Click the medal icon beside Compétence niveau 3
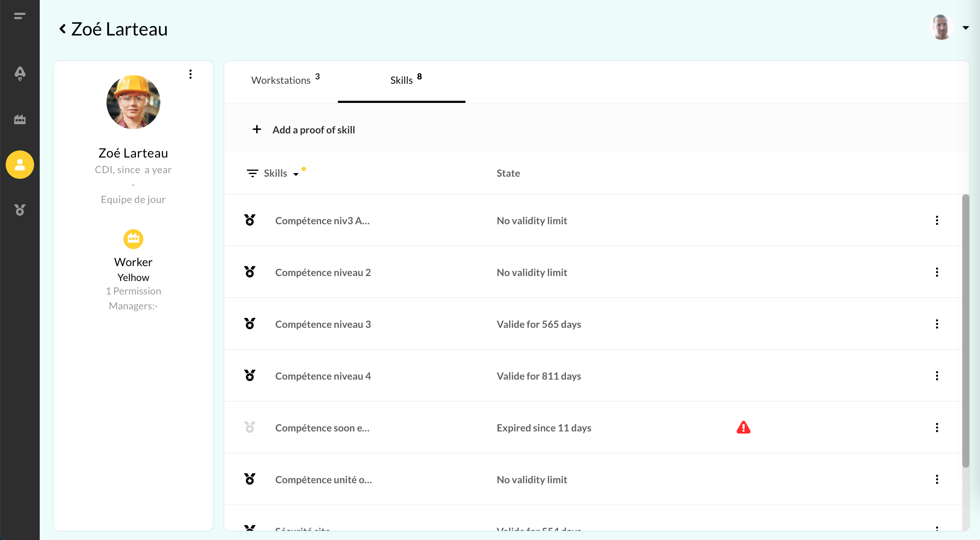This screenshot has width=980, height=540. [249, 324]
